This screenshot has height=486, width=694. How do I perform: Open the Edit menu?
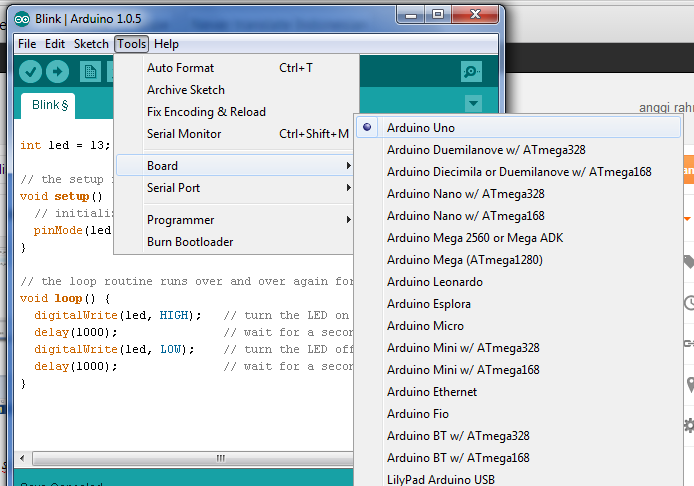coord(55,44)
